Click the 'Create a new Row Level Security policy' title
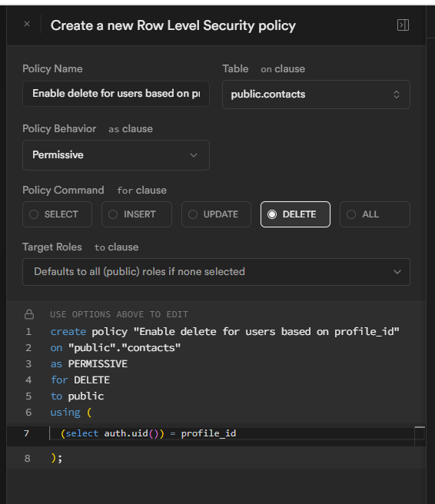Screen dimensions: 435x504 [173, 25]
